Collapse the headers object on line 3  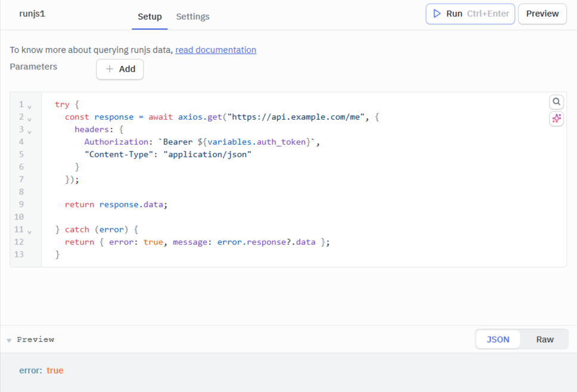29,130
